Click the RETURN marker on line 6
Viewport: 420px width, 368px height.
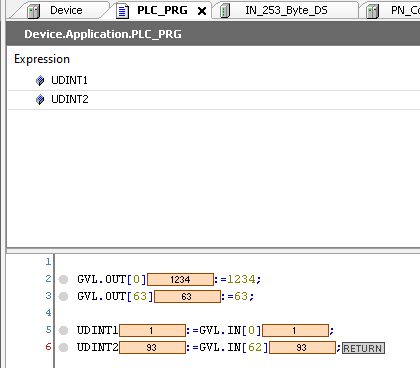[x=363, y=348]
